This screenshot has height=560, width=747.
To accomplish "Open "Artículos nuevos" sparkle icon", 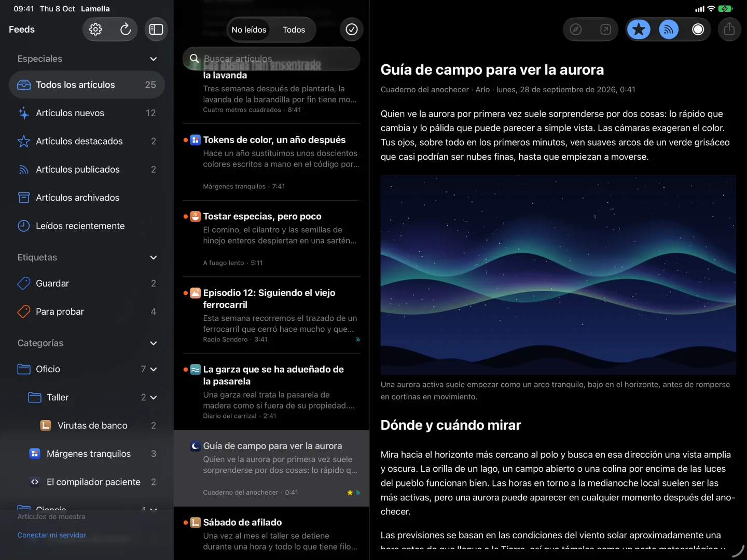I will pyautogui.click(x=24, y=113).
